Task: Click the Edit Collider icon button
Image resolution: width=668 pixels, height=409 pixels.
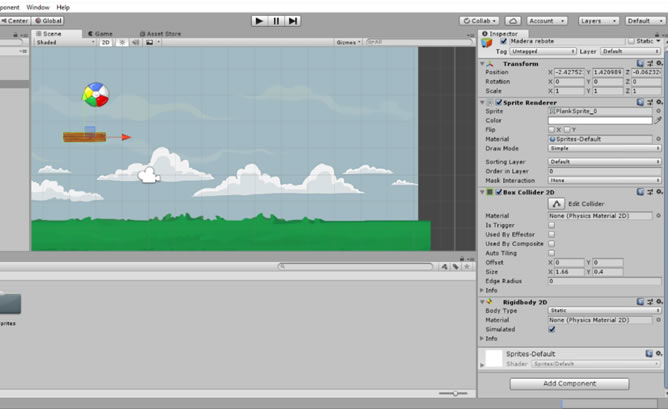Action: coord(556,204)
